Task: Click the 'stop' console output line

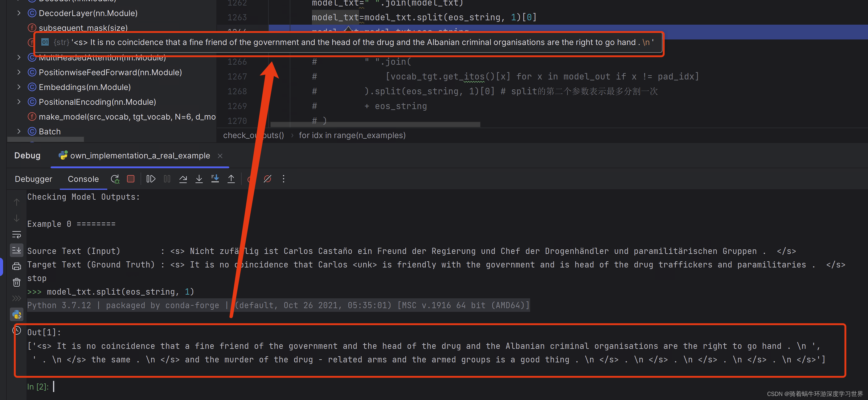Action: [x=37, y=278]
